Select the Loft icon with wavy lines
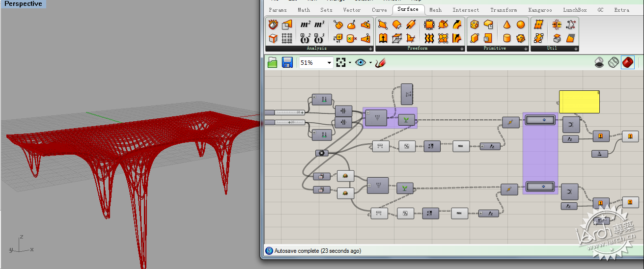The width and height of the screenshot is (644, 269). pos(429,38)
